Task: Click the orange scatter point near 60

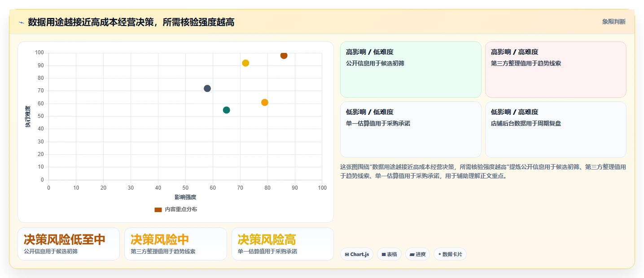Action: [265, 102]
